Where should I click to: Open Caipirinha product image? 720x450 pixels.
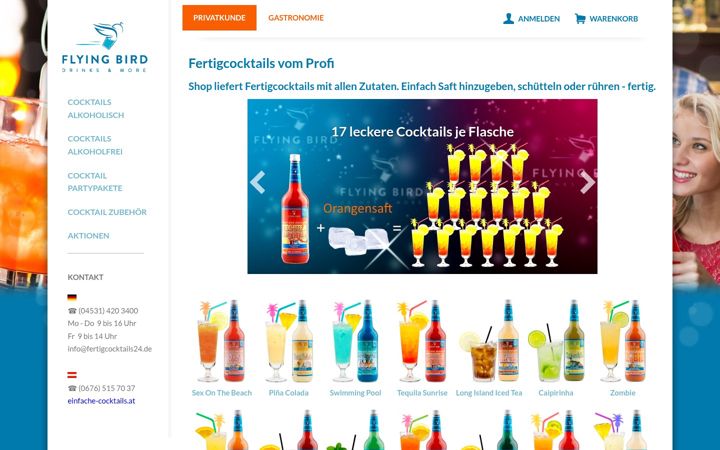[556, 341]
